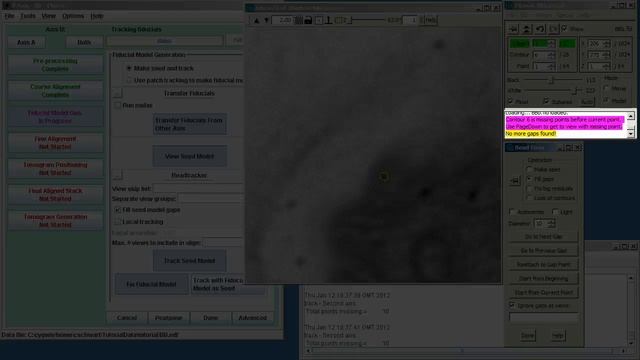640x360 pixels.
Task: Adjust the White level slider
Action: coord(553,90)
